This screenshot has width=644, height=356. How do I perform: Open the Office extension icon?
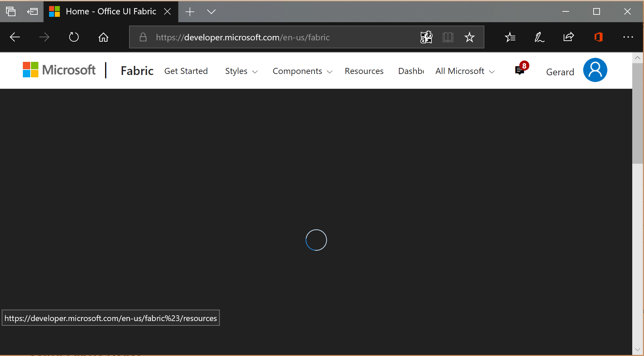pos(598,37)
